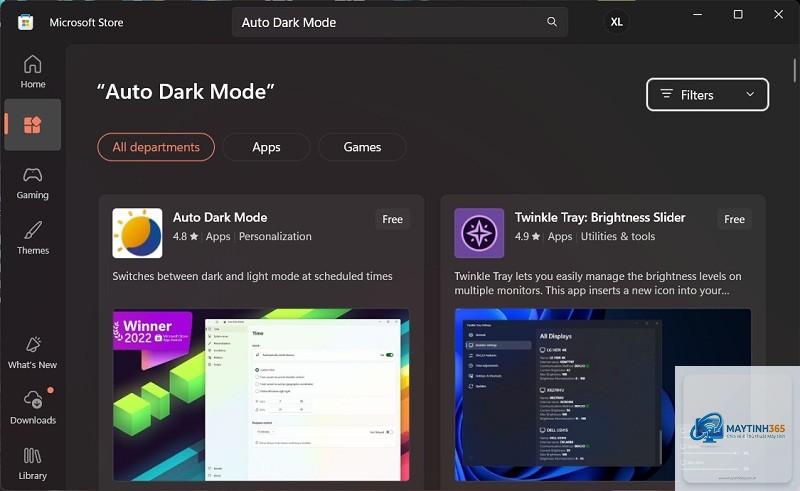
Task: Open the Themes section
Action: point(33,238)
